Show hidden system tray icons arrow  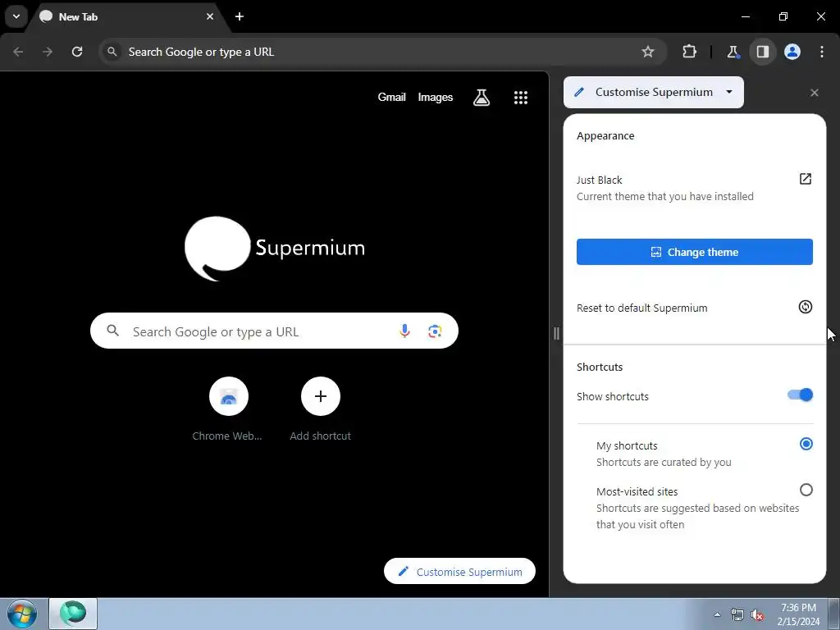point(717,614)
